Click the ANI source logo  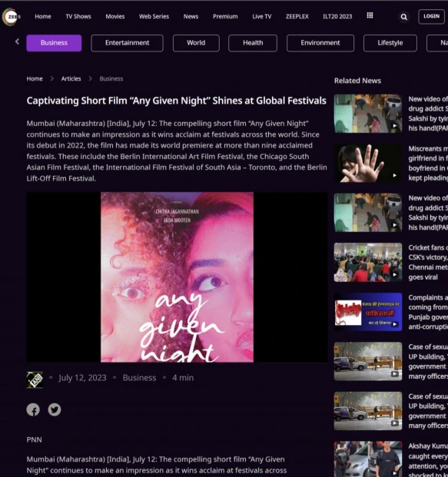click(x=35, y=379)
